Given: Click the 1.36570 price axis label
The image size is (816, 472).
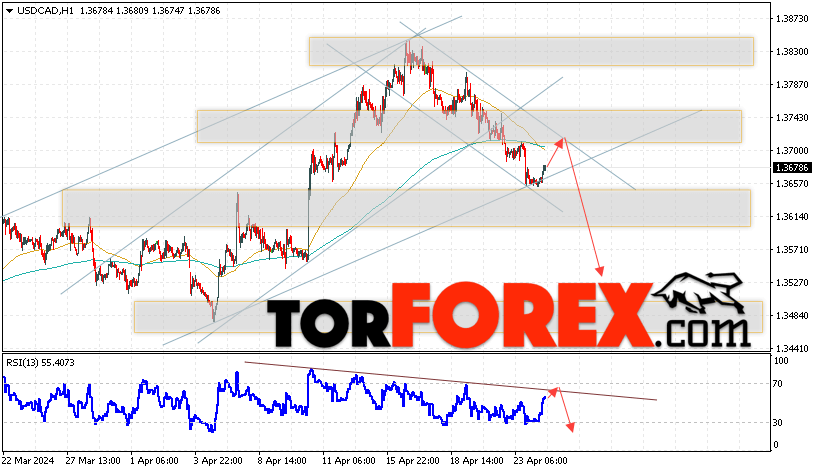Looking at the screenshot, I should tap(792, 184).
